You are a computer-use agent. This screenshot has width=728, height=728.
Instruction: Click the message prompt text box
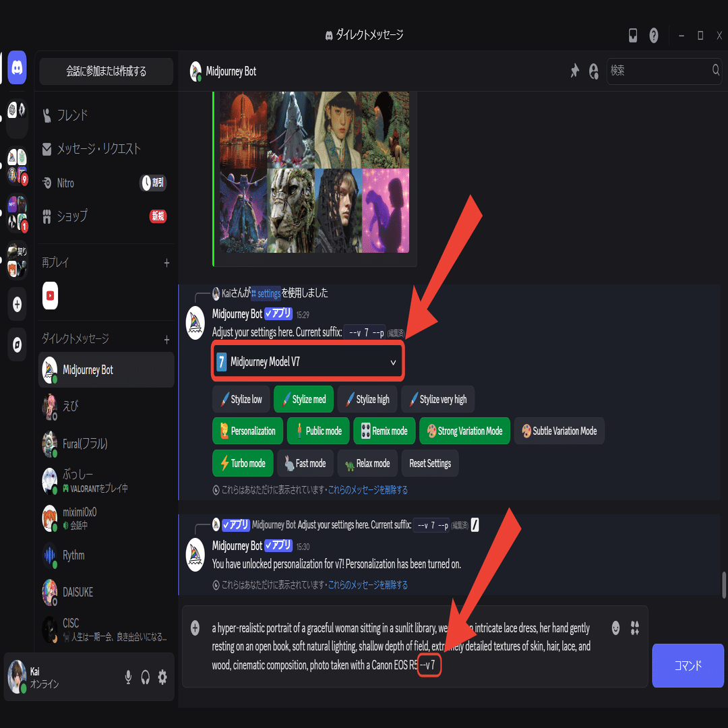click(401, 646)
